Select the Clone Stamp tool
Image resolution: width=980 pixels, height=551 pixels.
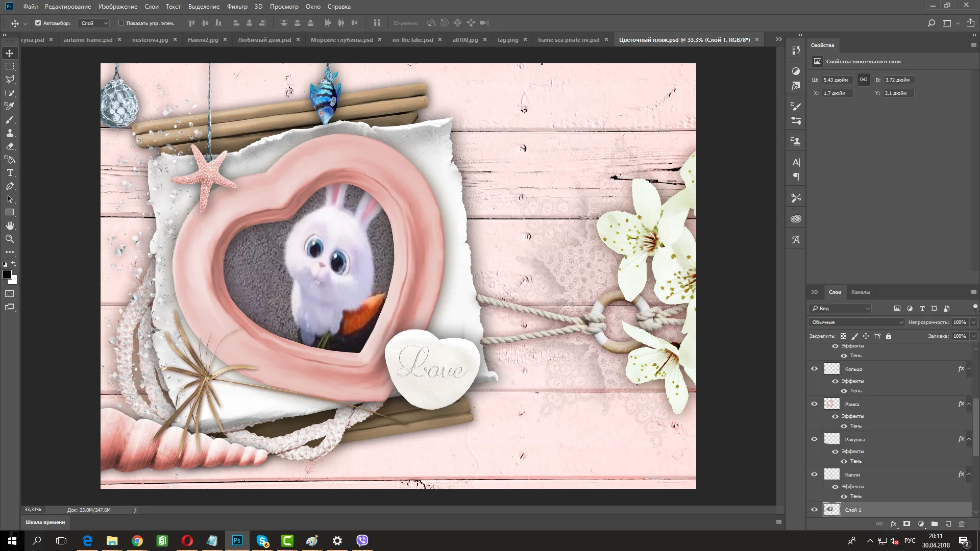coord(10,133)
